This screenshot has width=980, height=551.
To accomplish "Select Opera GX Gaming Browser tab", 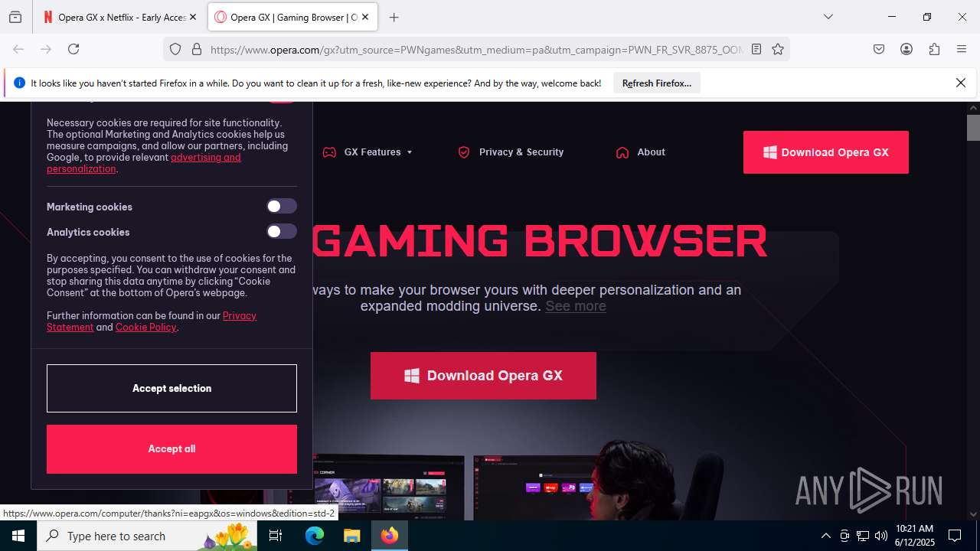I will pos(292,17).
